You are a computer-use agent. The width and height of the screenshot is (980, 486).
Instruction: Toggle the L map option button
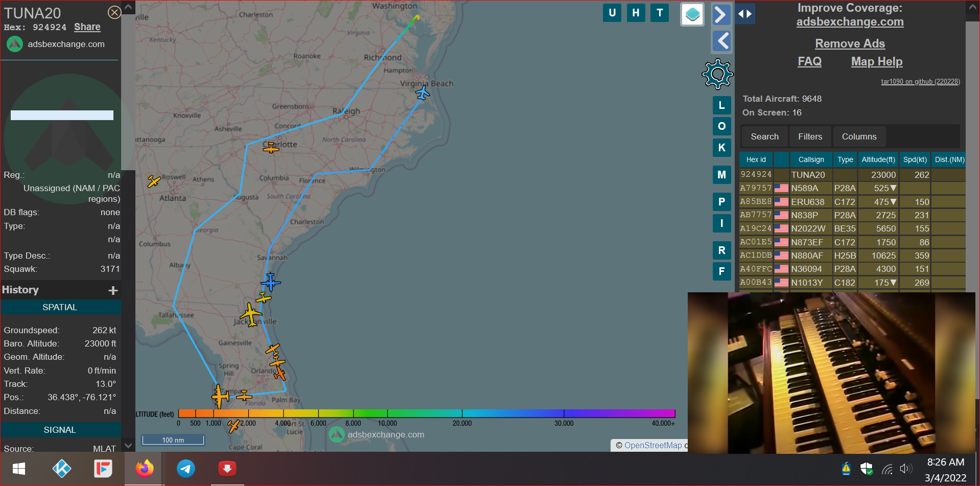(x=721, y=105)
